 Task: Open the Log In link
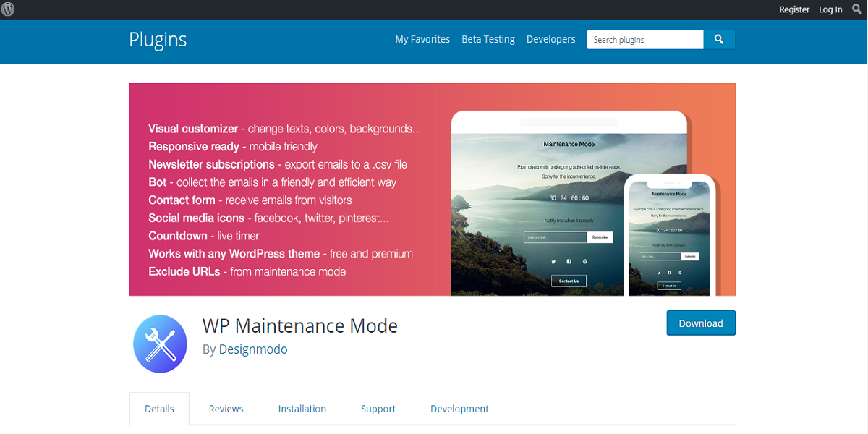pyautogui.click(x=830, y=9)
